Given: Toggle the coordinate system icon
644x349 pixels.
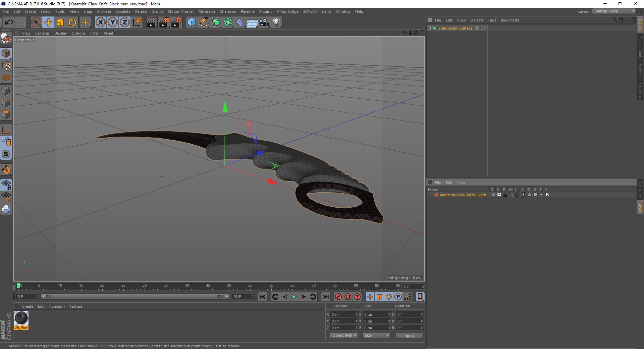Looking at the screenshot, I should [137, 22].
